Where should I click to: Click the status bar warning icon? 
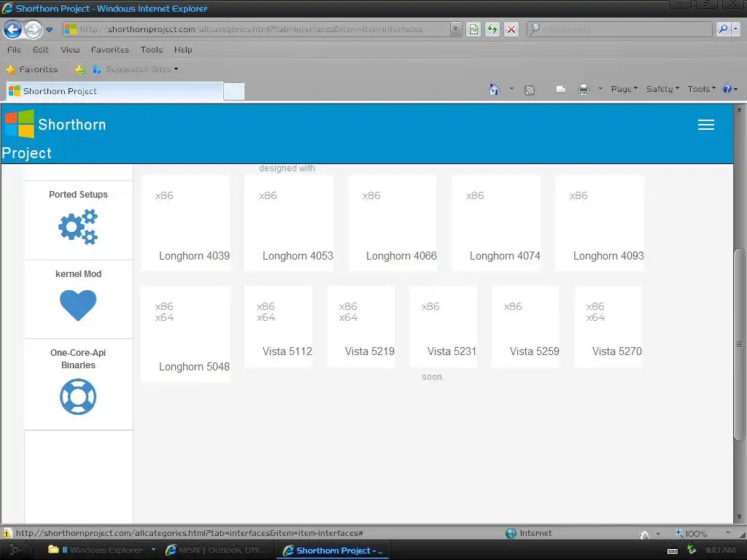click(7, 533)
